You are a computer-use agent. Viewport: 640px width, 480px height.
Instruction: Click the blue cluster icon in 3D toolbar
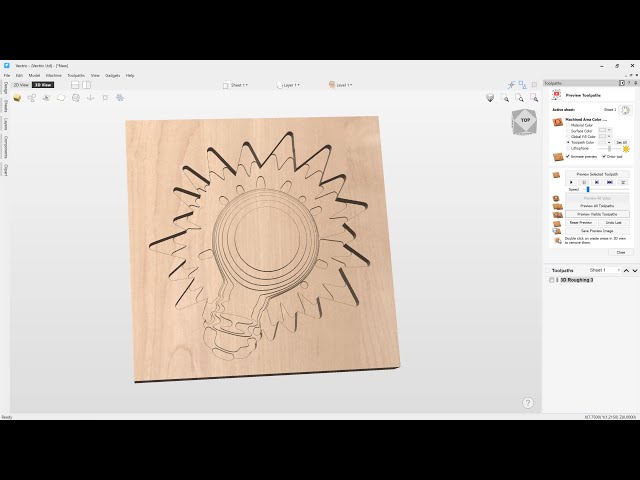click(120, 98)
